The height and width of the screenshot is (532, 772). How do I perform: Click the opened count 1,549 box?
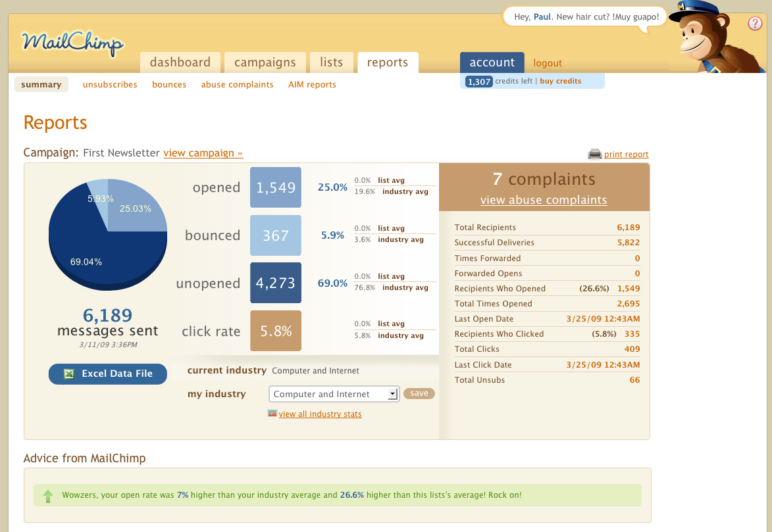[276, 187]
